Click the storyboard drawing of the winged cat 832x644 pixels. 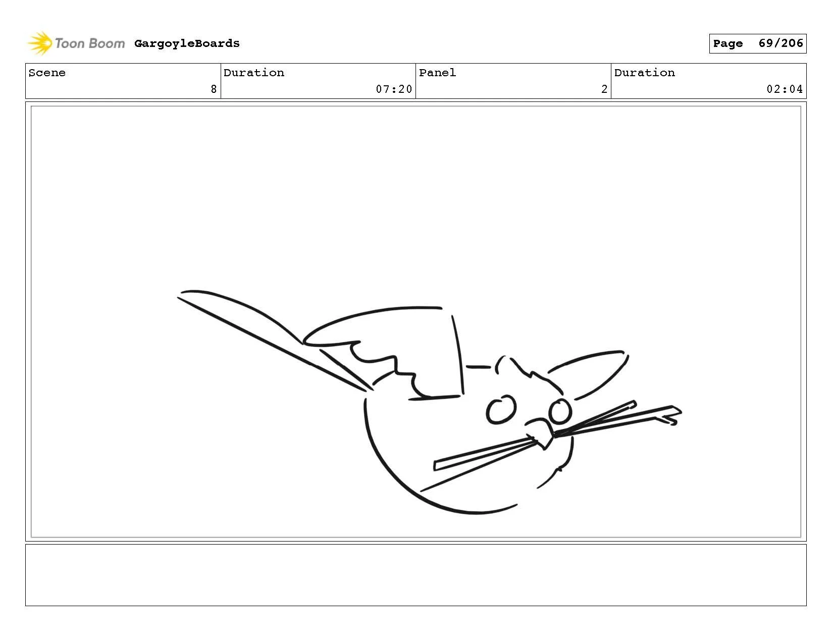429,402
